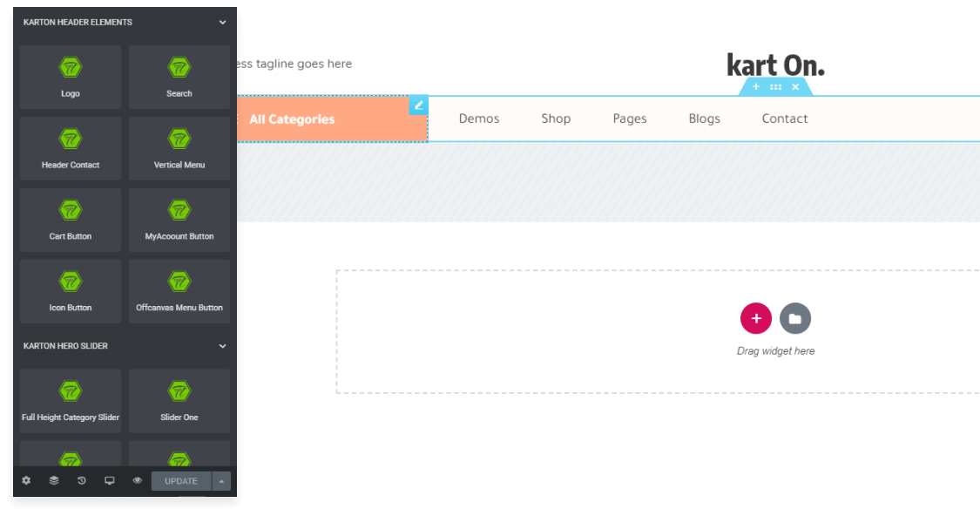This screenshot has width=980, height=516.
Task: Click the 'tagline goes here' text
Action: 304,64
